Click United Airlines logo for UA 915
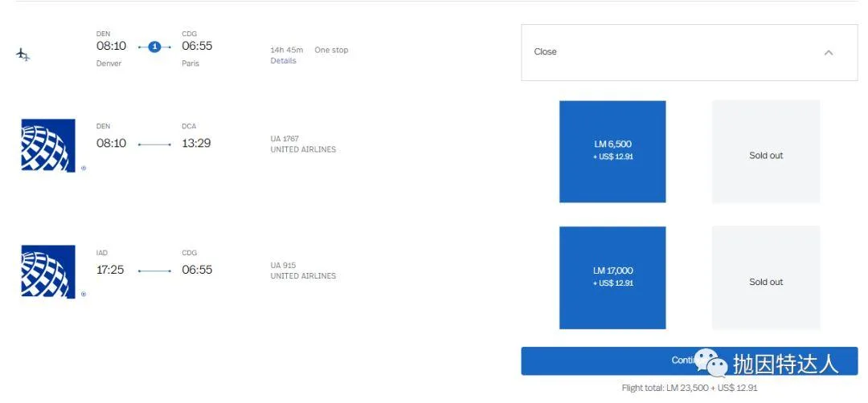The height and width of the screenshot is (403, 868). point(47,271)
